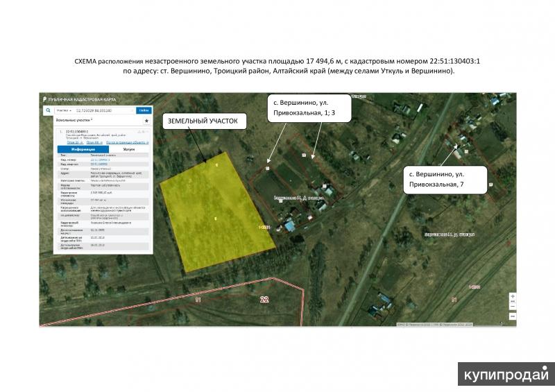Switch to the Услуги tab

129,149
